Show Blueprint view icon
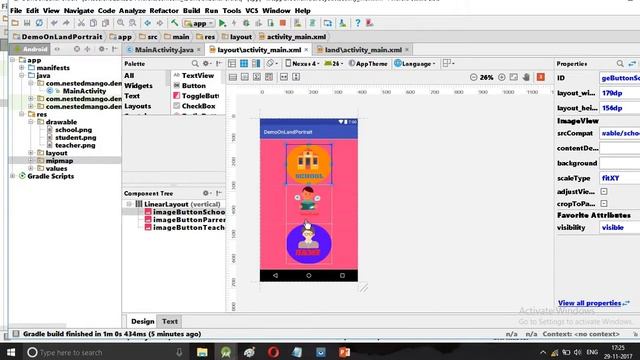Viewport: 640px width, 360px height. point(244,64)
